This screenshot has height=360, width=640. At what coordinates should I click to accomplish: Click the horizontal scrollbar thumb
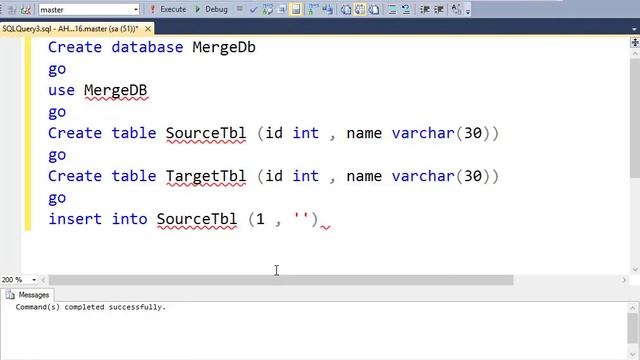point(281,280)
